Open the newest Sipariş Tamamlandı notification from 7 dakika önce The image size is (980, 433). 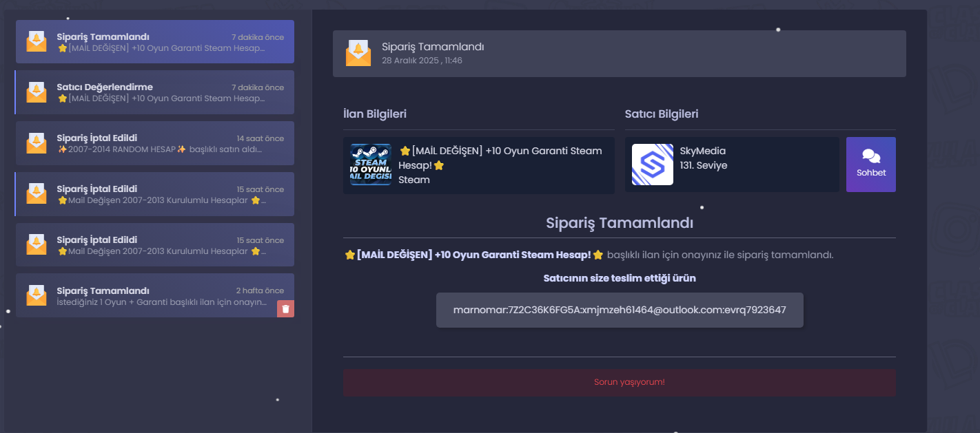coord(155,42)
